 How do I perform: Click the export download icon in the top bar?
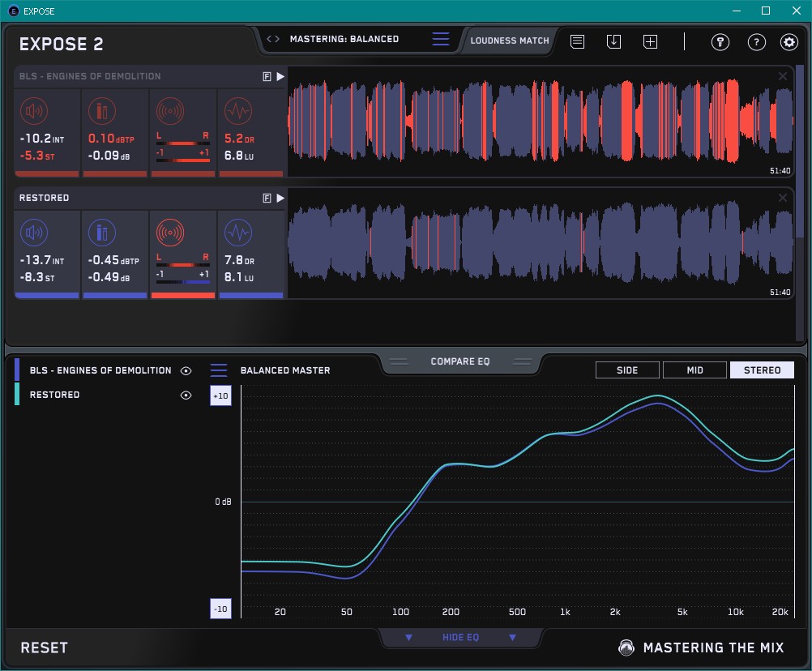(x=613, y=41)
